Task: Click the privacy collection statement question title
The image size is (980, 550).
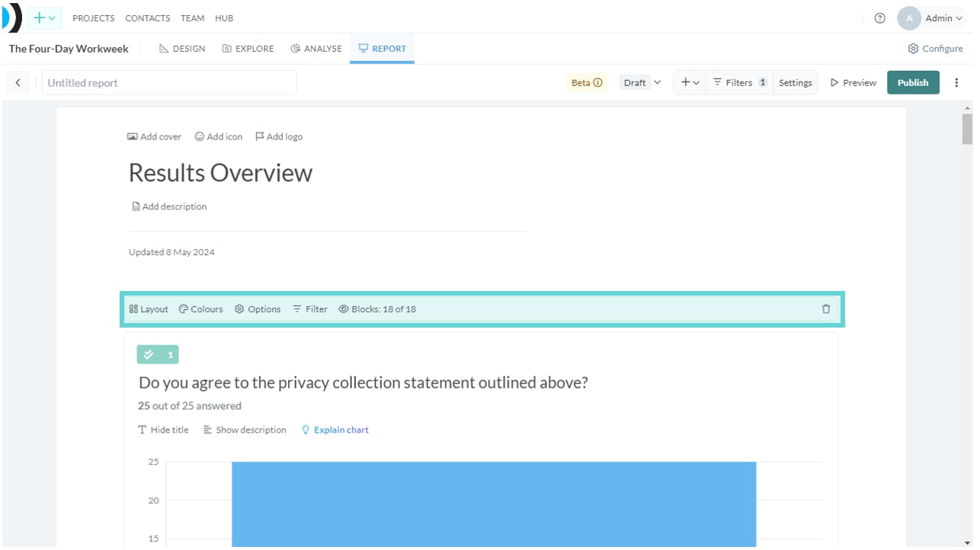Action: [x=363, y=382]
